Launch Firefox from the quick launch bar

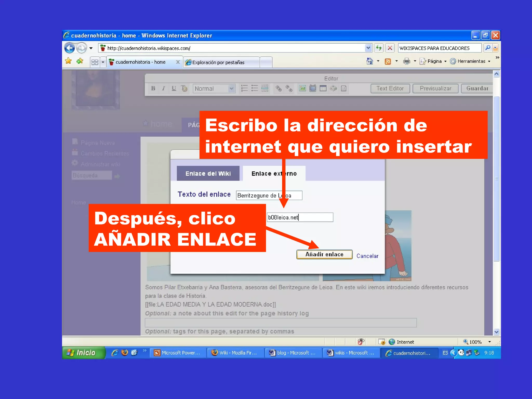[125, 353]
